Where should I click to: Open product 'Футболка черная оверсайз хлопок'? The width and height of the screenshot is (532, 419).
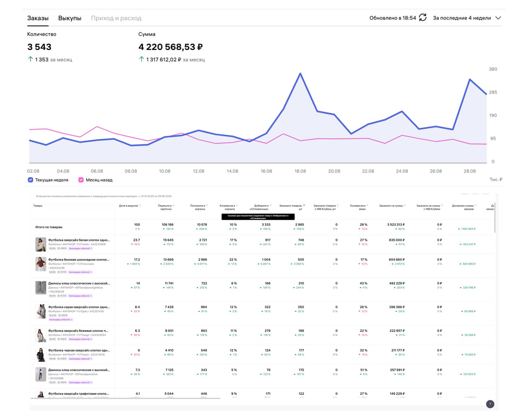tap(79, 350)
